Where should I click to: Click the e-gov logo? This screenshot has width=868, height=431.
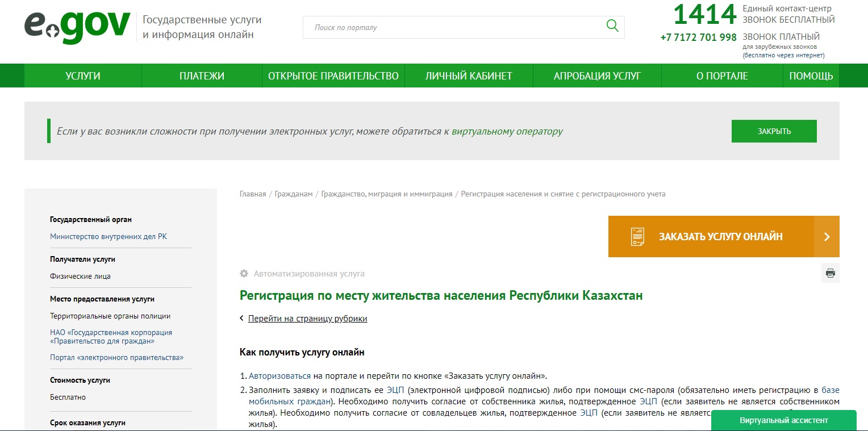77,27
